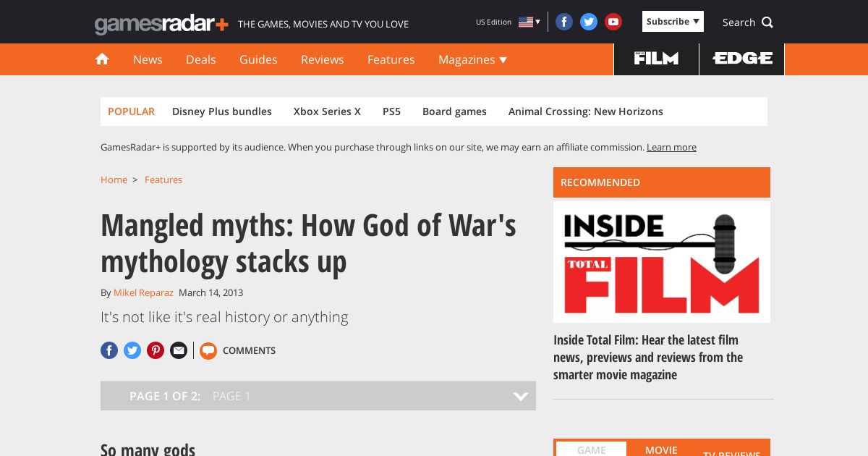This screenshot has height=456, width=868.
Task: Open the Deals section
Action: (x=201, y=59)
